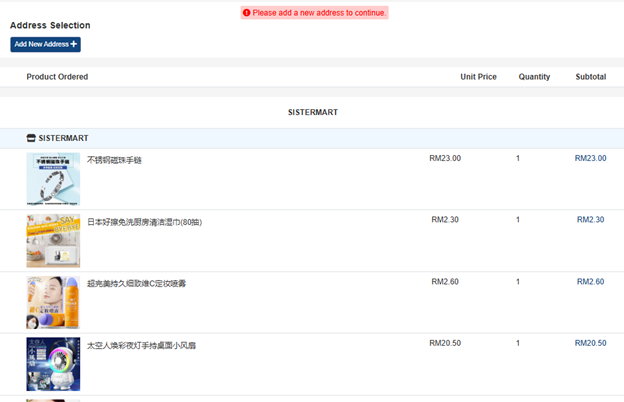Click the centered SISTERMART heading
The height and width of the screenshot is (402, 624).
tap(312, 112)
